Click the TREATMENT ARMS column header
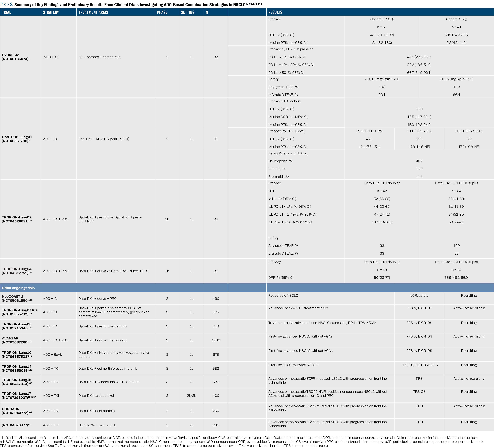Viewport: 494px width, 448px height. [x=93, y=12]
